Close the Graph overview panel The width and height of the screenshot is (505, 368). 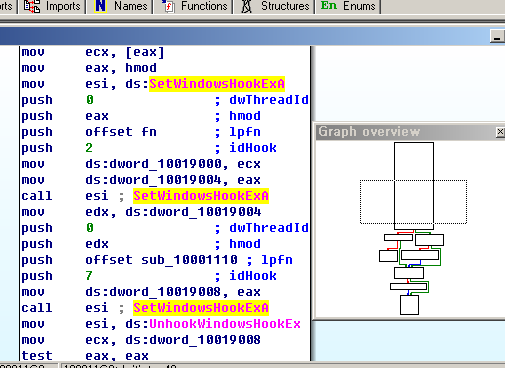tap(500, 132)
